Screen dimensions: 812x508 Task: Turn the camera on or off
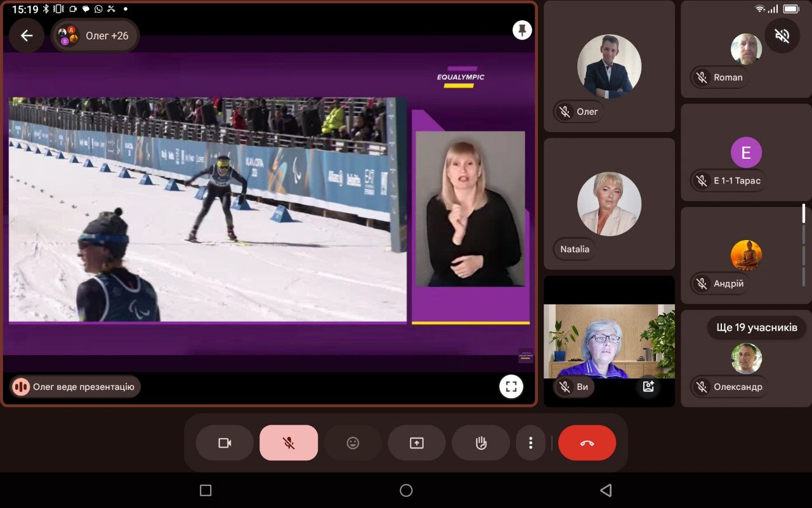coord(225,443)
